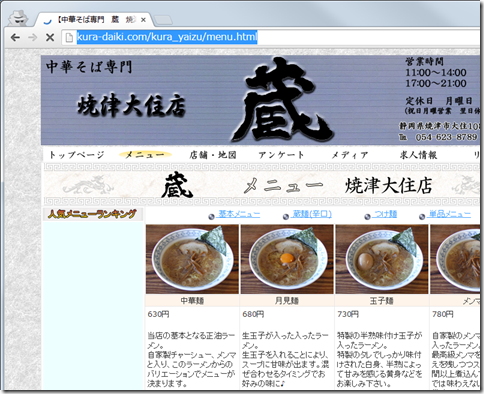The image size is (484, 394).
Task: Jump to the 葱麺(辛口) link
Action: 312,214
